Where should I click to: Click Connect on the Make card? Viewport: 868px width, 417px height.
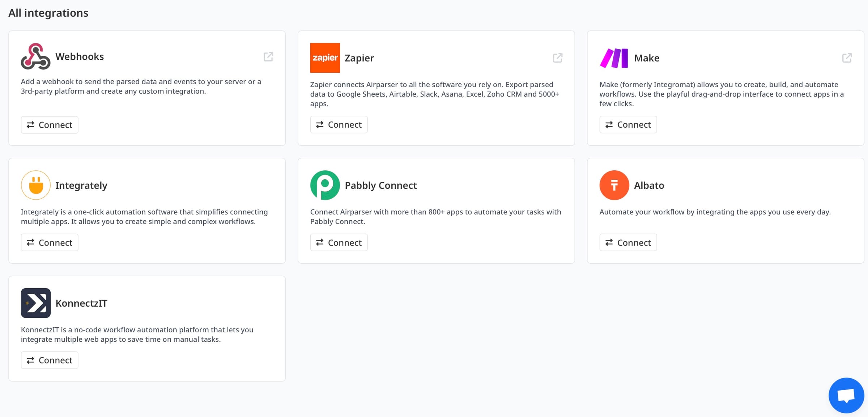click(x=628, y=124)
